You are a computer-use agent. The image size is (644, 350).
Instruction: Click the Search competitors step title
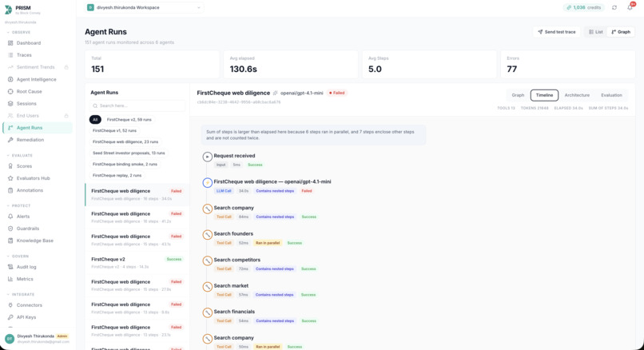point(237,260)
